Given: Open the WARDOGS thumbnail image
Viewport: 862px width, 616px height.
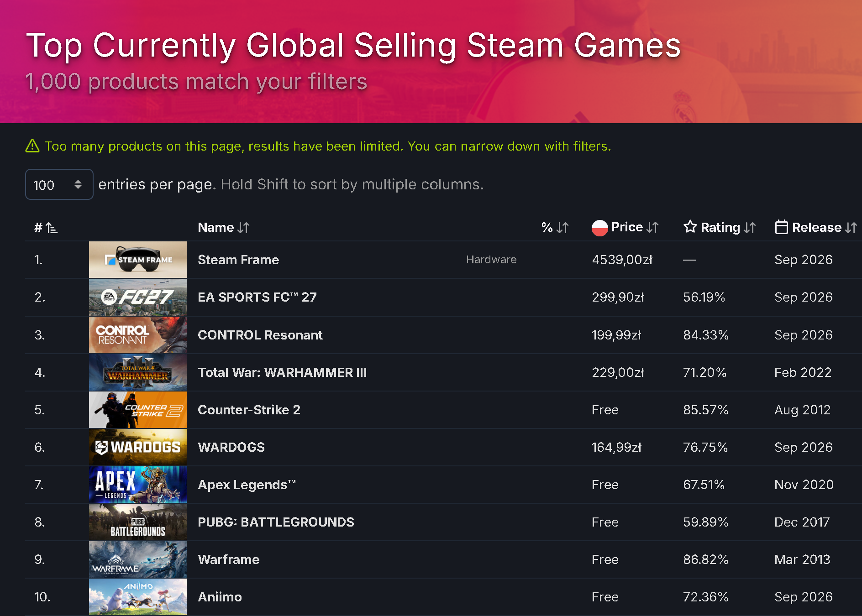Looking at the screenshot, I should (138, 447).
